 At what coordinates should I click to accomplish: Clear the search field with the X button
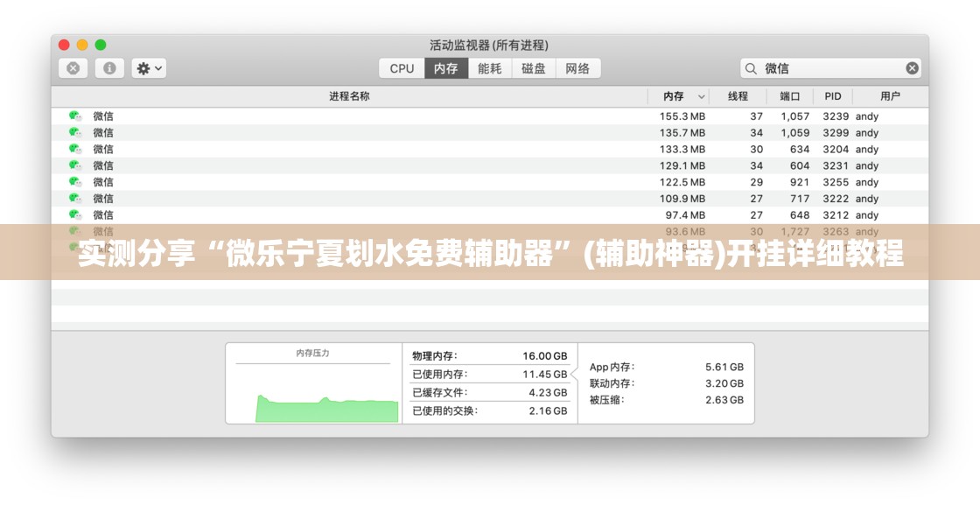[913, 68]
